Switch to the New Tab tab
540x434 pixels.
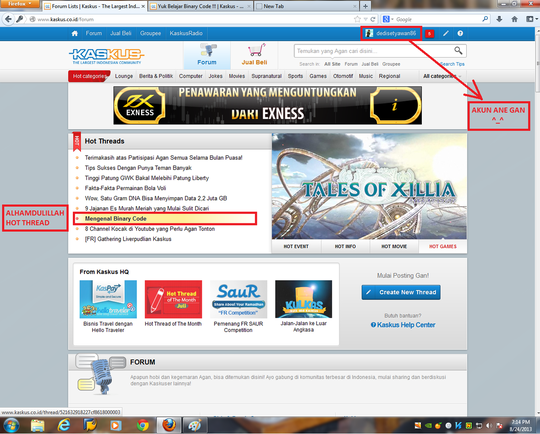pos(306,6)
